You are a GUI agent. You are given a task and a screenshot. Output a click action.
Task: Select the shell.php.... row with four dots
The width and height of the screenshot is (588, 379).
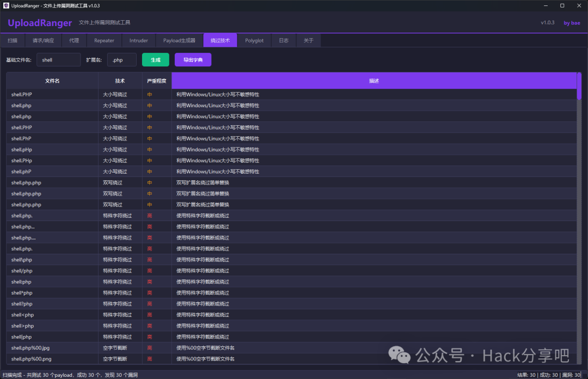pyautogui.click(x=291, y=237)
